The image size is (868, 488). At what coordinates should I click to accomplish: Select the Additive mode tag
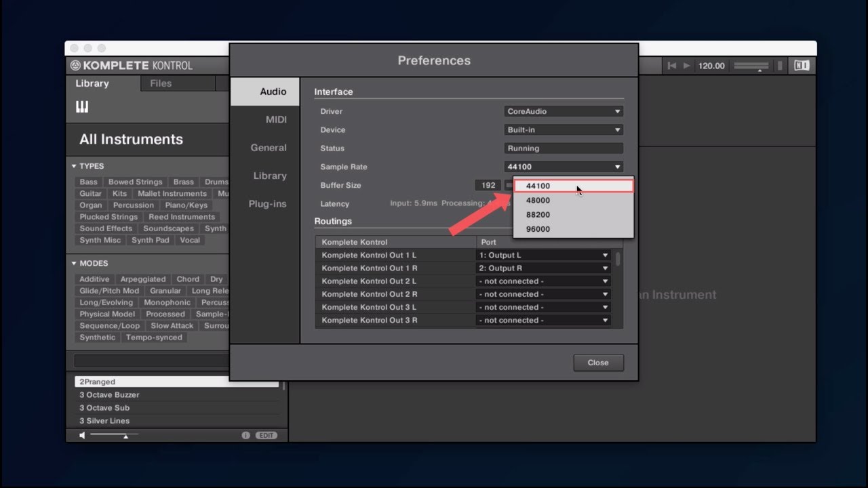coord(94,279)
